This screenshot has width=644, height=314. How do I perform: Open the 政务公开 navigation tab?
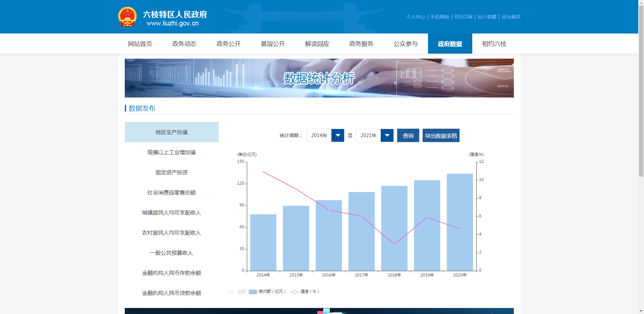(228, 44)
